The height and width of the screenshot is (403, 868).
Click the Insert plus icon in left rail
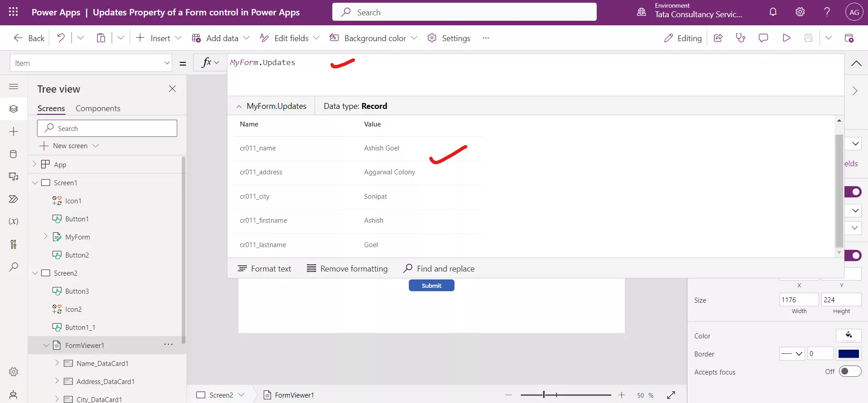point(14,131)
